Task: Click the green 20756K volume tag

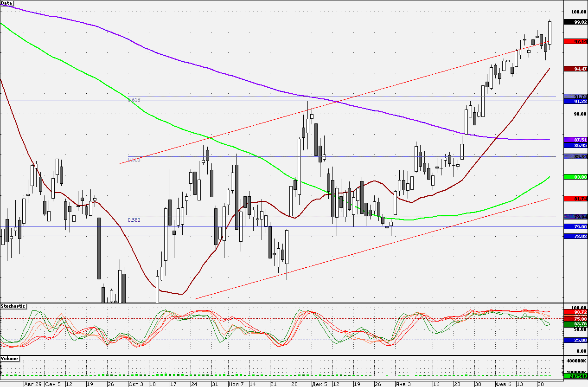Action: pos(575,375)
